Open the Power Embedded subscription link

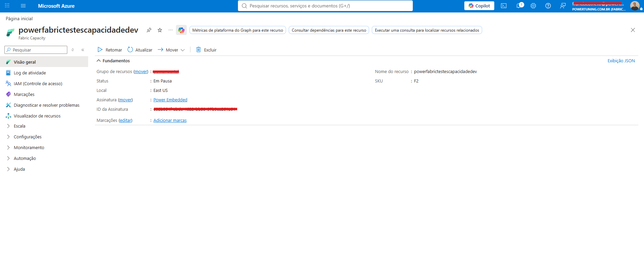coord(170,100)
